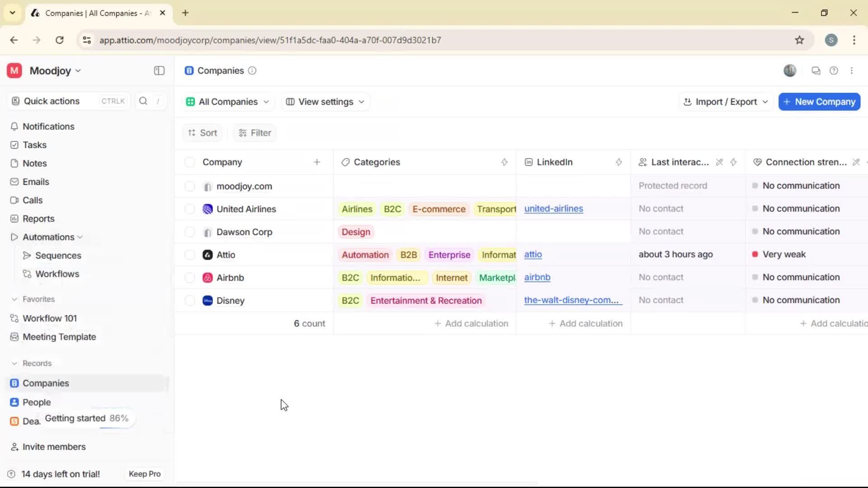Click the New Company button
Screen dimensions: 868x488
click(x=819, y=102)
